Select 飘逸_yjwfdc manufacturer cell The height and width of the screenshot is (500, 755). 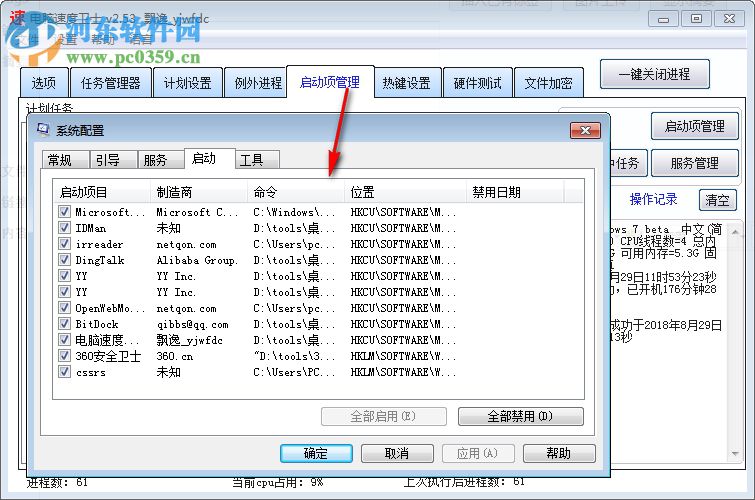pyautogui.click(x=190, y=340)
